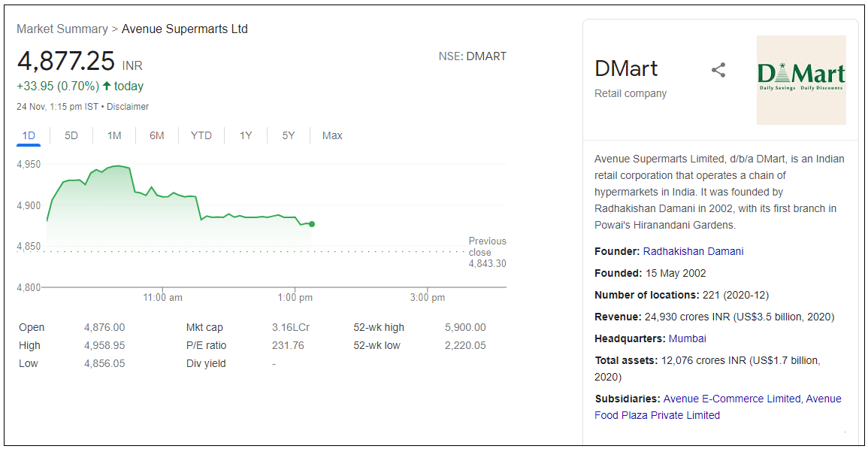Image resolution: width=868 pixels, height=449 pixels.
Task: Click the 4,800 y-axis label
Action: pyautogui.click(x=29, y=287)
